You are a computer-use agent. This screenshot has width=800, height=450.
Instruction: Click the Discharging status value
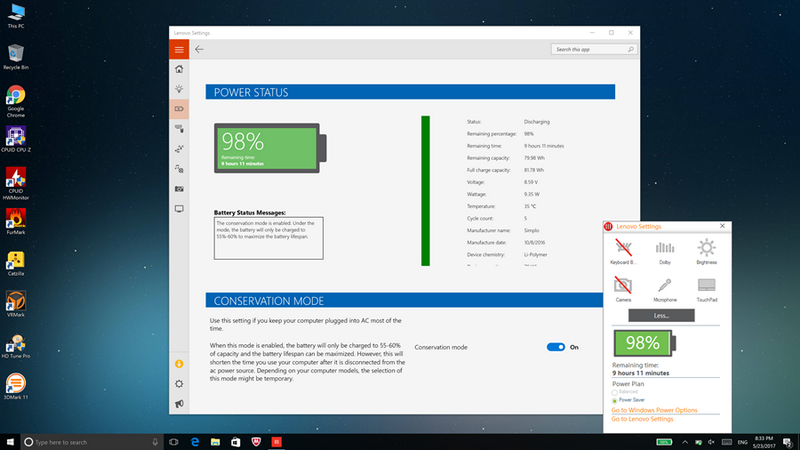click(537, 122)
